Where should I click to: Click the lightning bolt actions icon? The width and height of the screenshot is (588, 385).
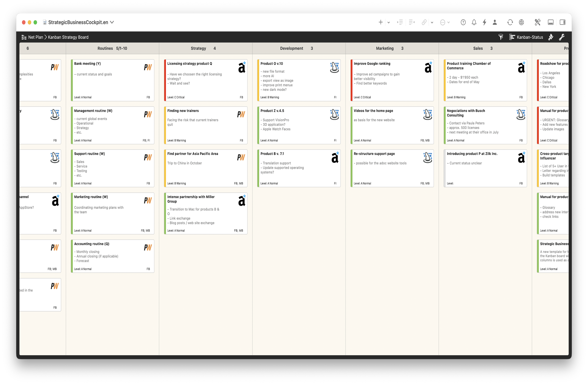pyautogui.click(x=484, y=22)
